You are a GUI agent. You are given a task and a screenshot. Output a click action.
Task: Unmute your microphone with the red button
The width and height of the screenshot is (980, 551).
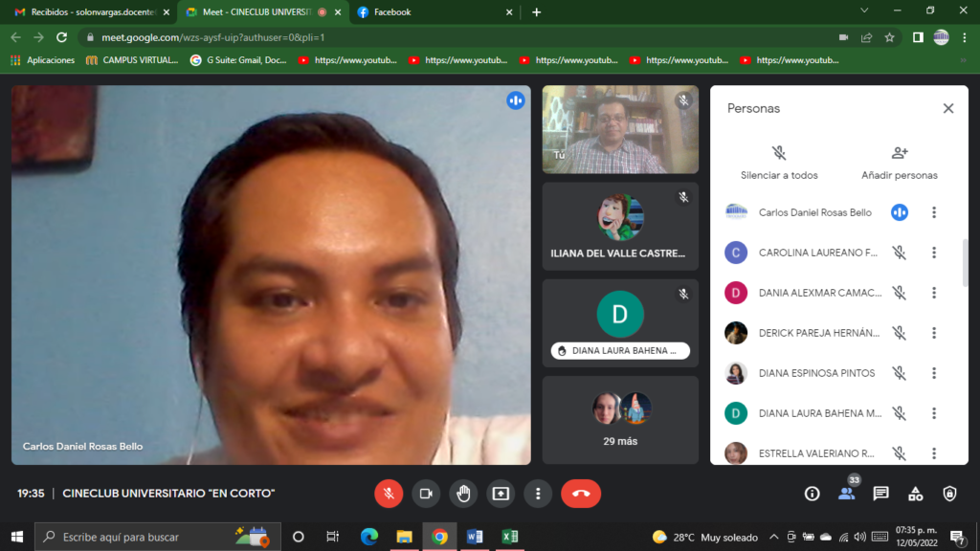point(389,494)
